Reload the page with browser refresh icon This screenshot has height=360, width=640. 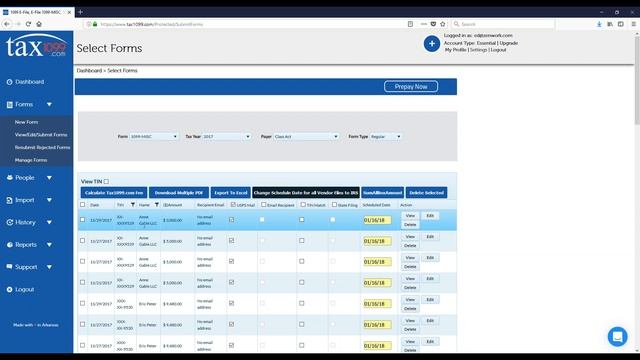coord(28,24)
